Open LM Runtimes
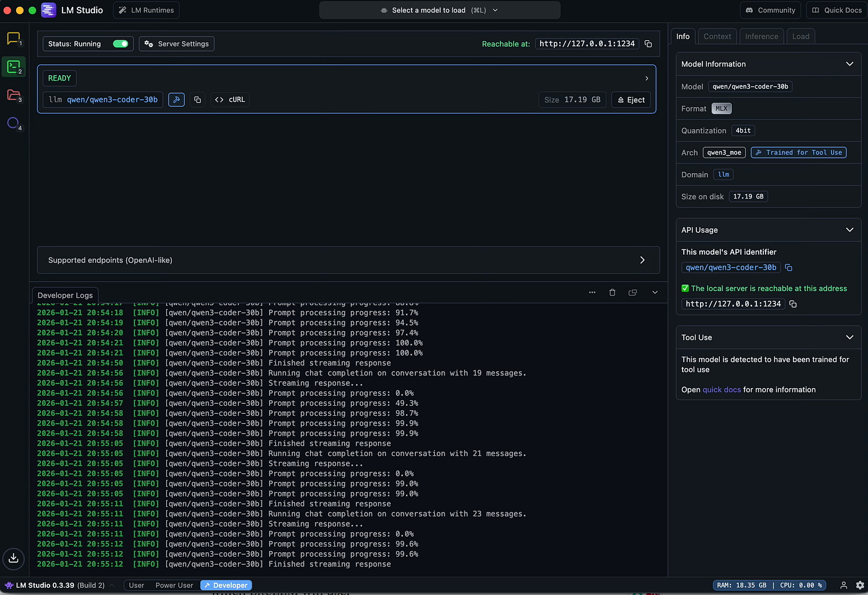The image size is (868, 595). click(146, 10)
